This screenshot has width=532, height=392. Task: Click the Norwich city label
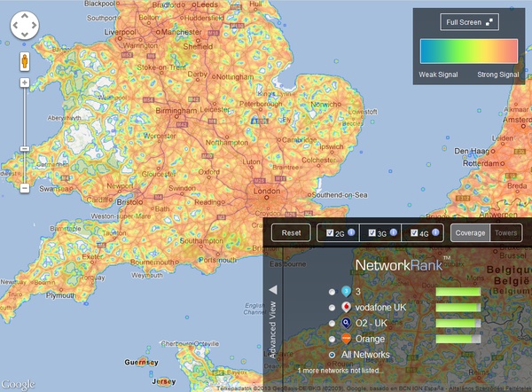pyautogui.click(x=324, y=105)
